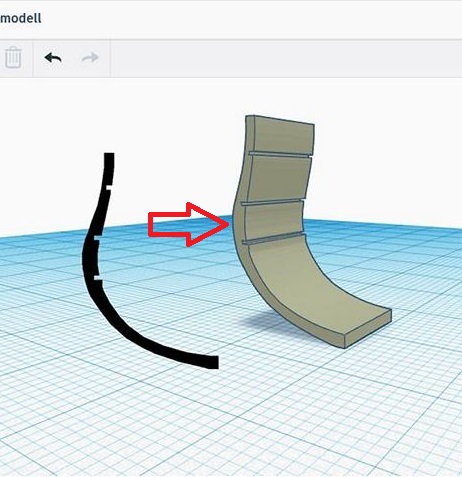This screenshot has height=477, width=462.
Task: Click the lowest rib on the beige model
Action: 274,238
